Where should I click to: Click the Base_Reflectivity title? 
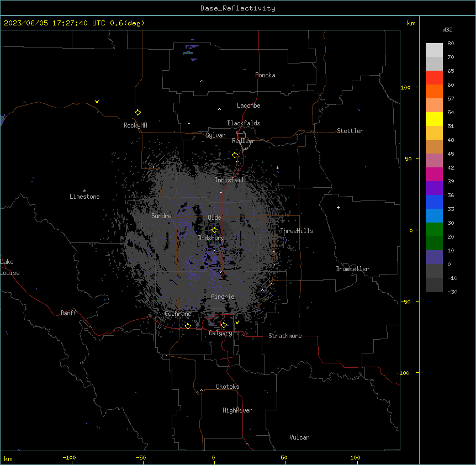click(238, 8)
